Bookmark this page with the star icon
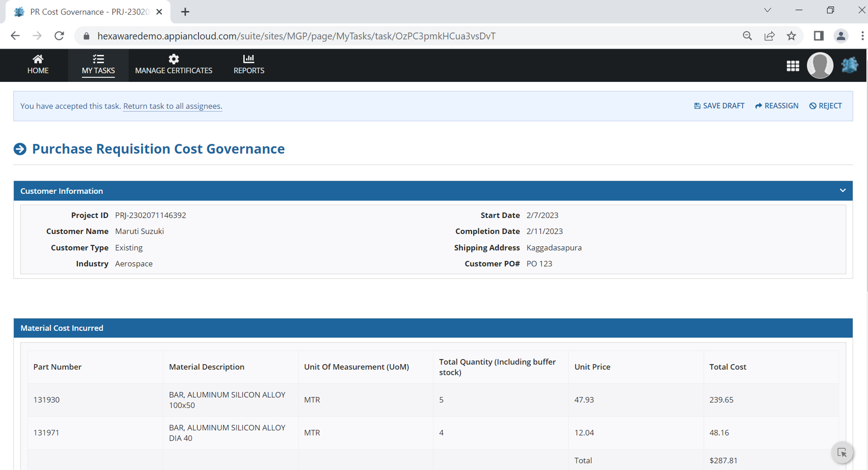This screenshot has height=470, width=868. point(791,36)
